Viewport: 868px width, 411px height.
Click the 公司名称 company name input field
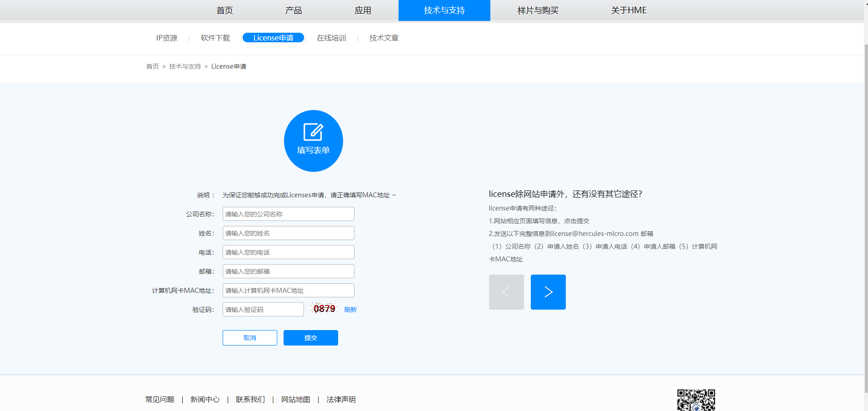tap(288, 214)
